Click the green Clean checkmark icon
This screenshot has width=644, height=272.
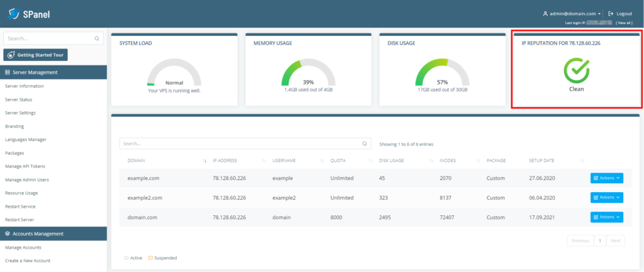tap(576, 71)
